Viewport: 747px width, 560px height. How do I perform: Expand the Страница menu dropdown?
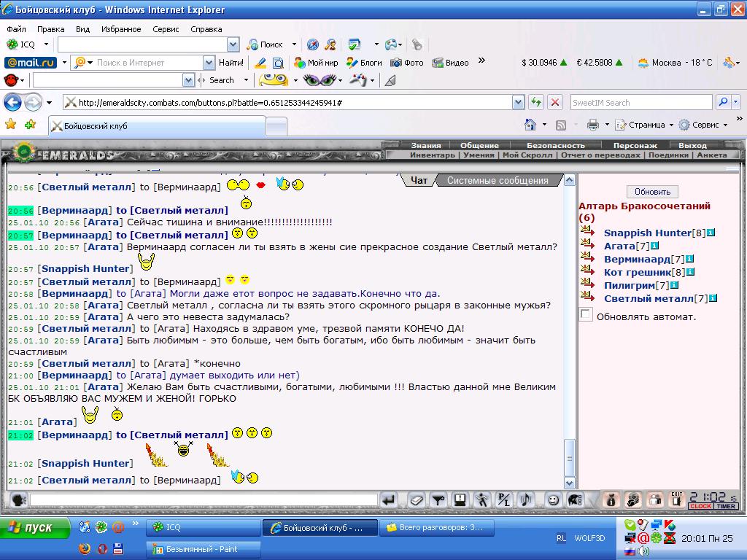(x=671, y=125)
